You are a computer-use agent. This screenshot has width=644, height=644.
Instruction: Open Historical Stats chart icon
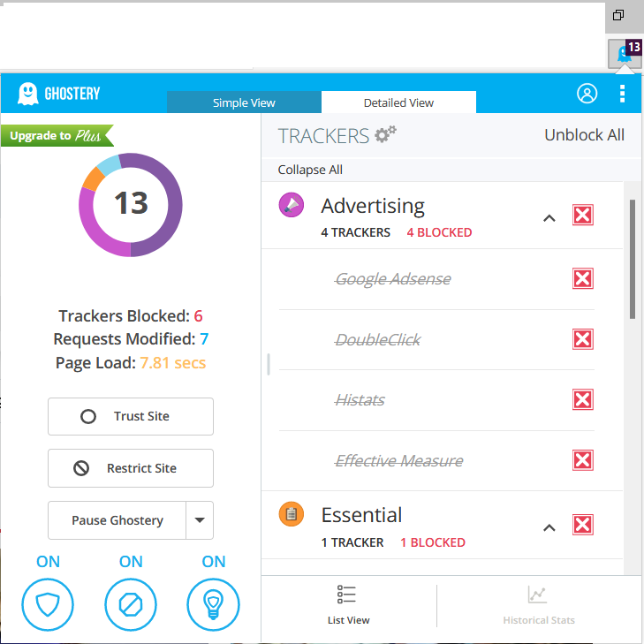(x=538, y=595)
